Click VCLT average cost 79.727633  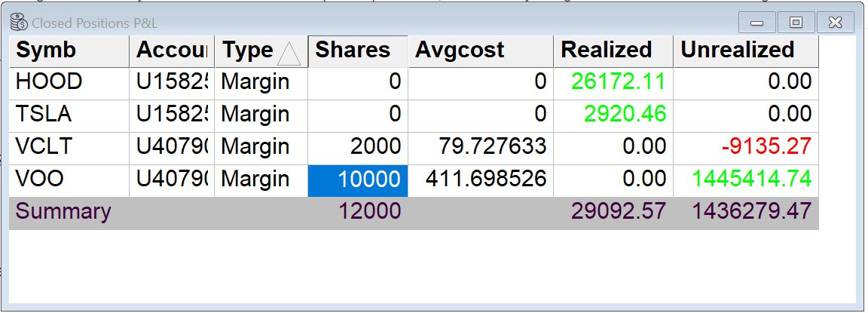(486, 146)
